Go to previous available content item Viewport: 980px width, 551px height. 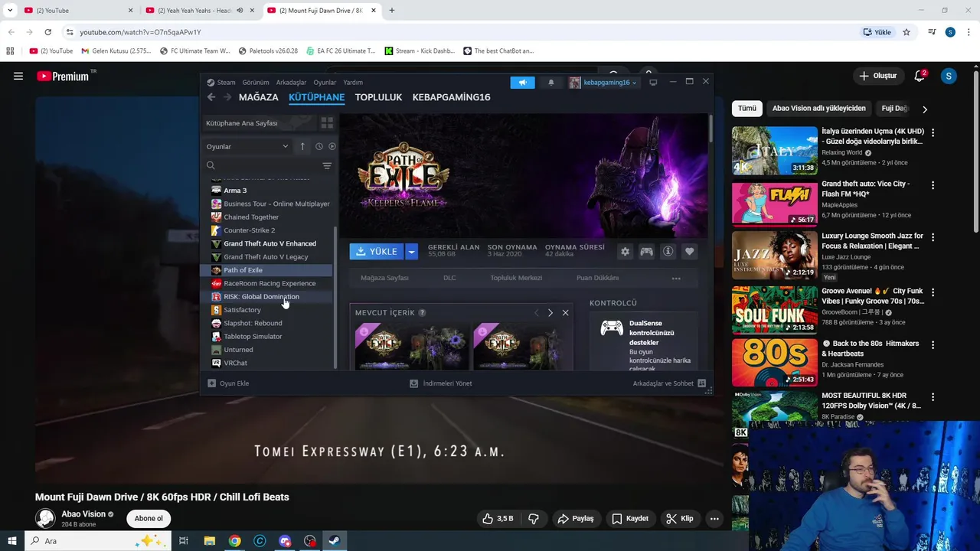point(536,313)
